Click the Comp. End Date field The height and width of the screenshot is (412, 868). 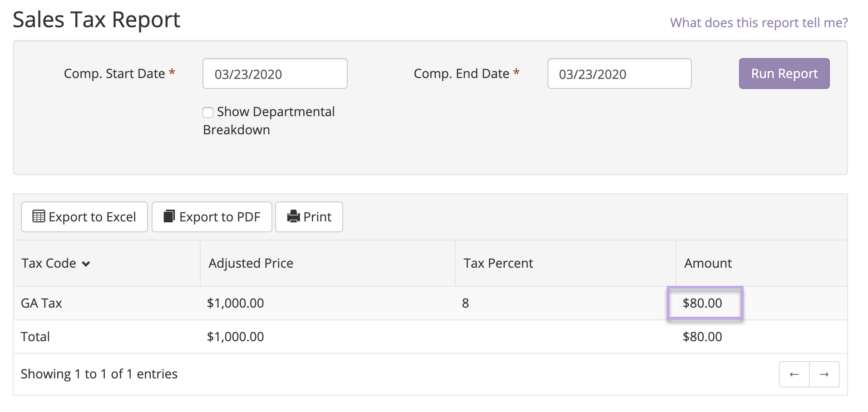(x=619, y=74)
